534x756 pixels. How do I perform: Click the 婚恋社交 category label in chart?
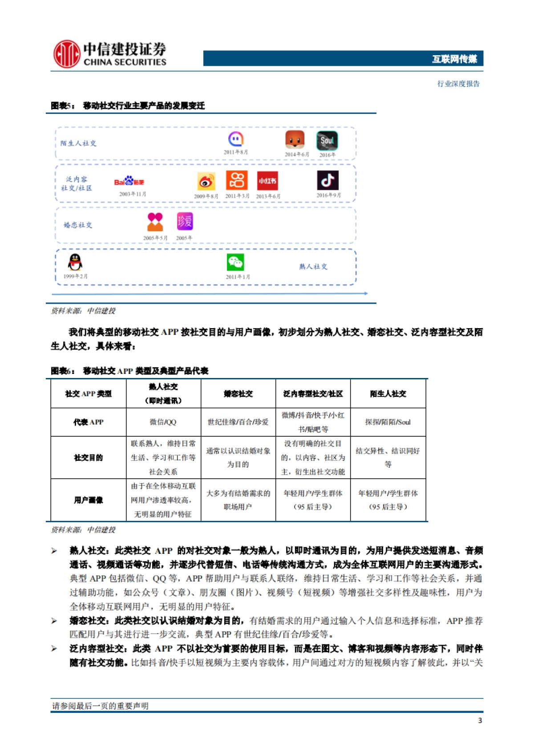(x=78, y=225)
